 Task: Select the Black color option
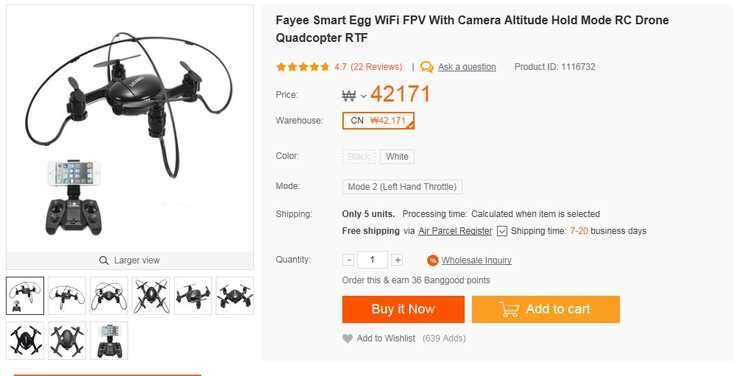coord(359,157)
